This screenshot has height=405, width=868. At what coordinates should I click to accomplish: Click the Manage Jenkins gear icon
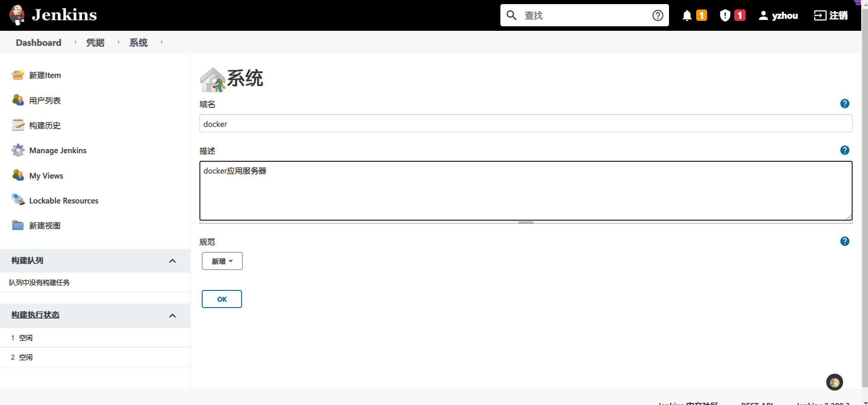click(18, 150)
